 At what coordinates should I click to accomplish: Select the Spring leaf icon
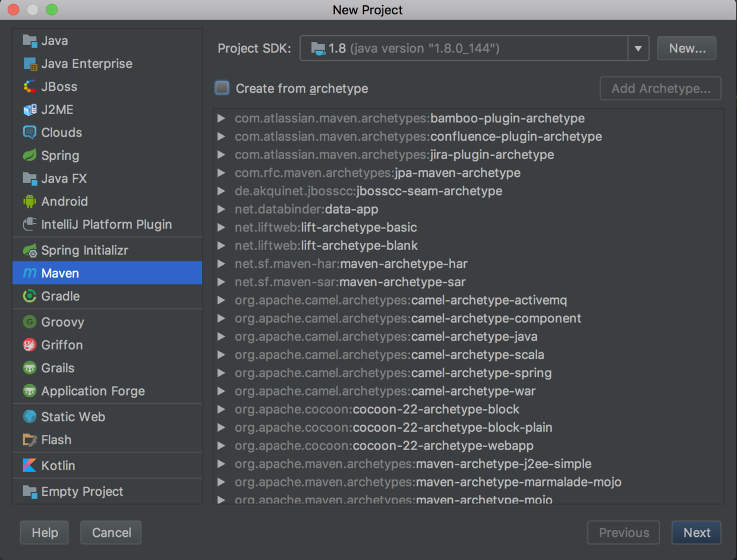30,156
